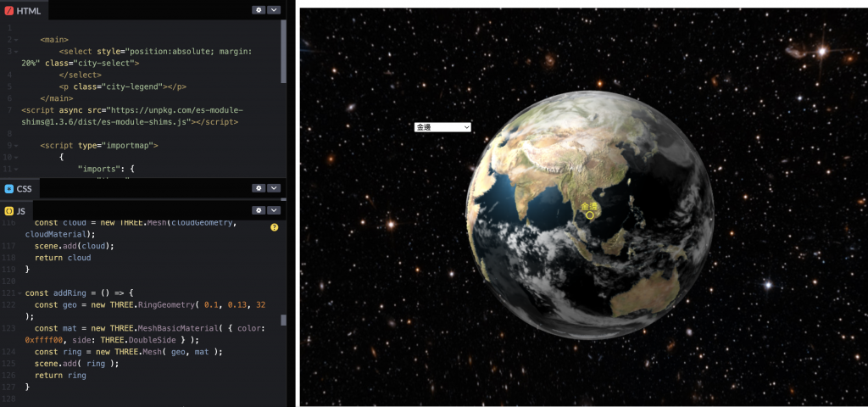
Task: Select the JS panel tab
Action: pyautogui.click(x=16, y=211)
